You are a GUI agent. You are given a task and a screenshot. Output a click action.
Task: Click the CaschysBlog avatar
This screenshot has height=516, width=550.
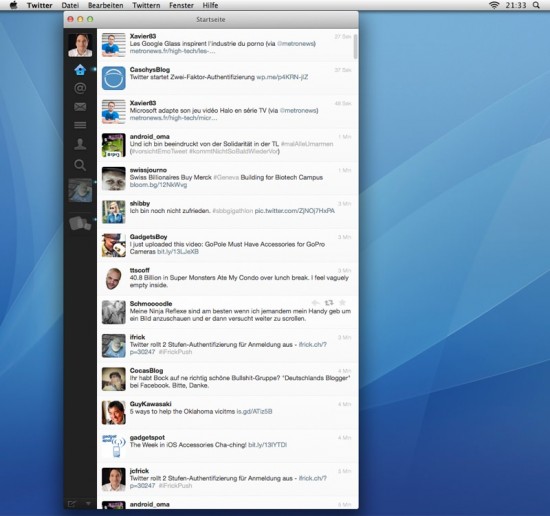pos(114,78)
